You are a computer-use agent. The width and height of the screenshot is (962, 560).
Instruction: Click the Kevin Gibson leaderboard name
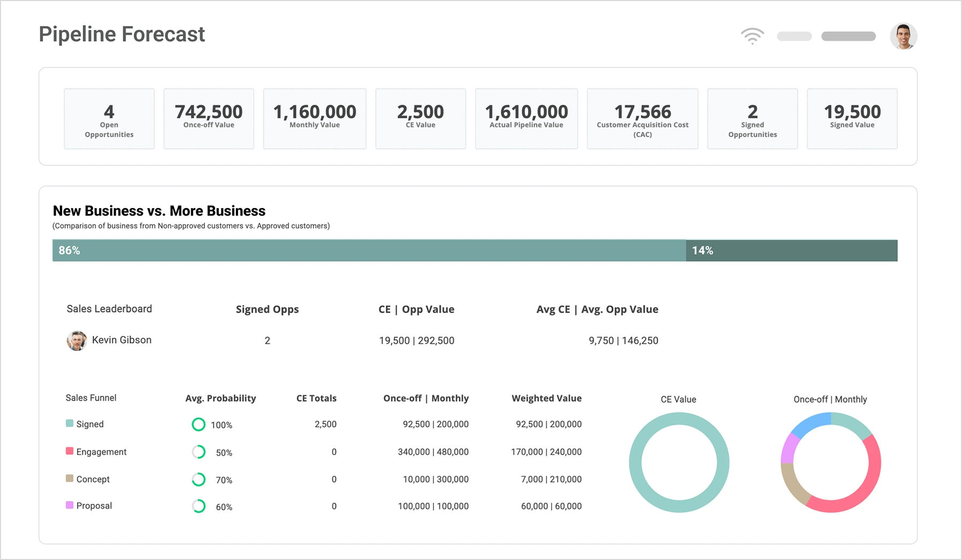121,340
